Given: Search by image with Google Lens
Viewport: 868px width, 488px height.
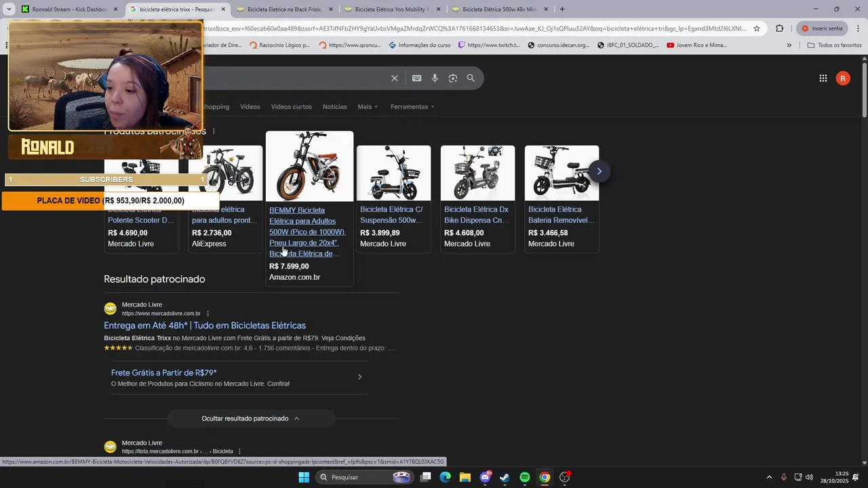Looking at the screenshot, I should (x=453, y=78).
